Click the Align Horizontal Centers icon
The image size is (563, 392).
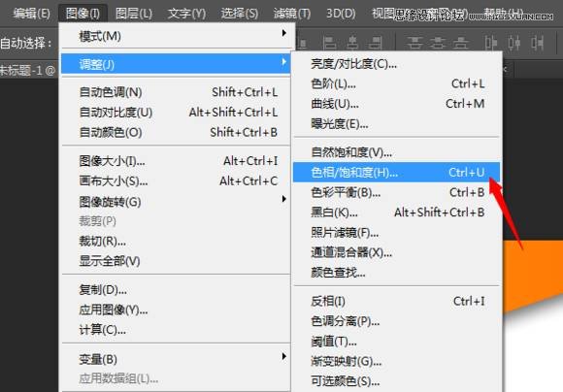(x=351, y=43)
